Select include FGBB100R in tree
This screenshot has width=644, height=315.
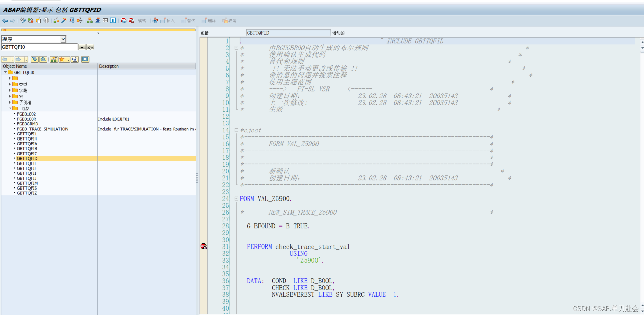point(26,119)
